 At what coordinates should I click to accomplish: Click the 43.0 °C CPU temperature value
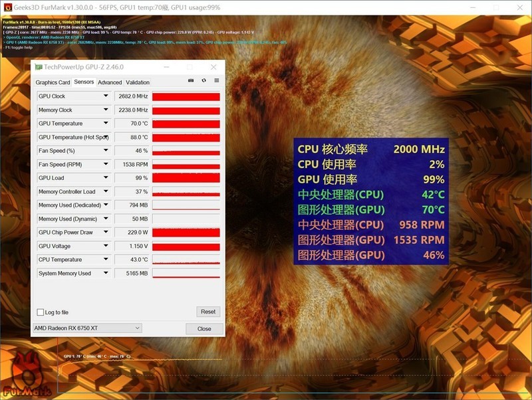pyautogui.click(x=132, y=260)
